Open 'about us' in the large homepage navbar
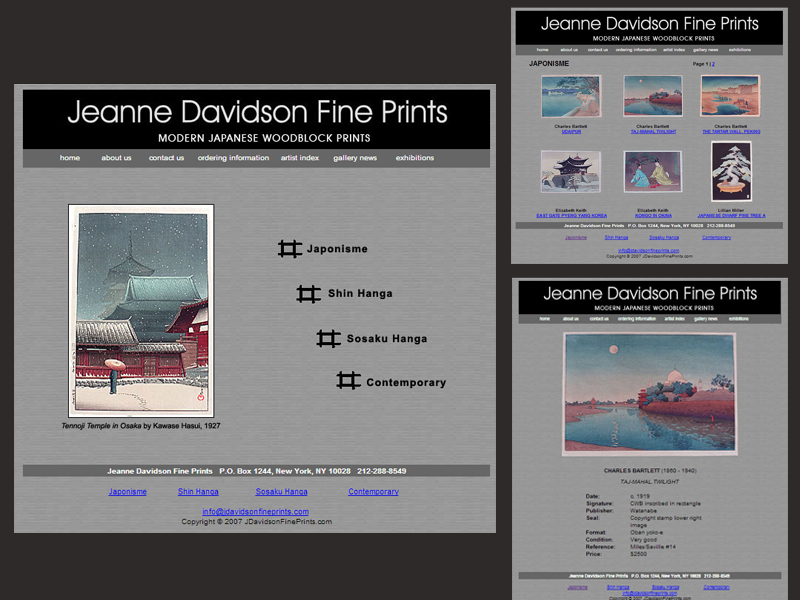This screenshot has height=600, width=800. click(x=116, y=158)
